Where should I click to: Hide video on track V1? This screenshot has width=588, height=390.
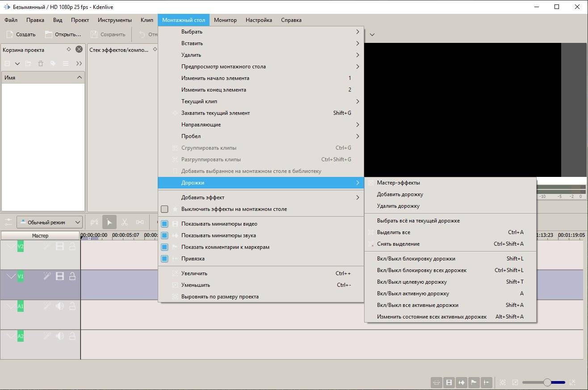pyautogui.click(x=59, y=277)
